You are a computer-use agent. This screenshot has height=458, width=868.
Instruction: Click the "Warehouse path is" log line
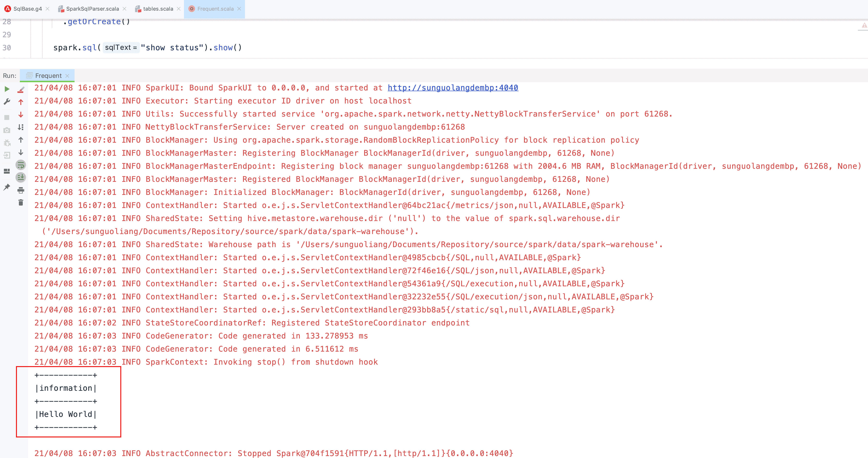pyautogui.click(x=349, y=245)
